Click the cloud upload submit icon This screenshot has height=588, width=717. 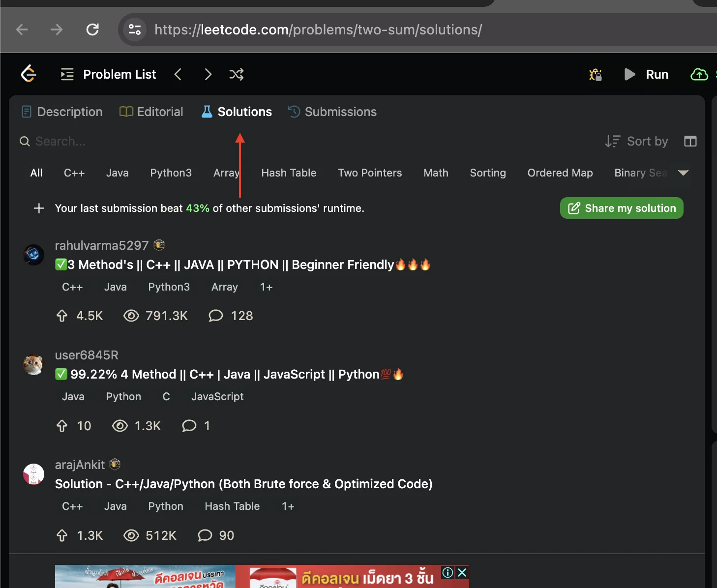(699, 74)
